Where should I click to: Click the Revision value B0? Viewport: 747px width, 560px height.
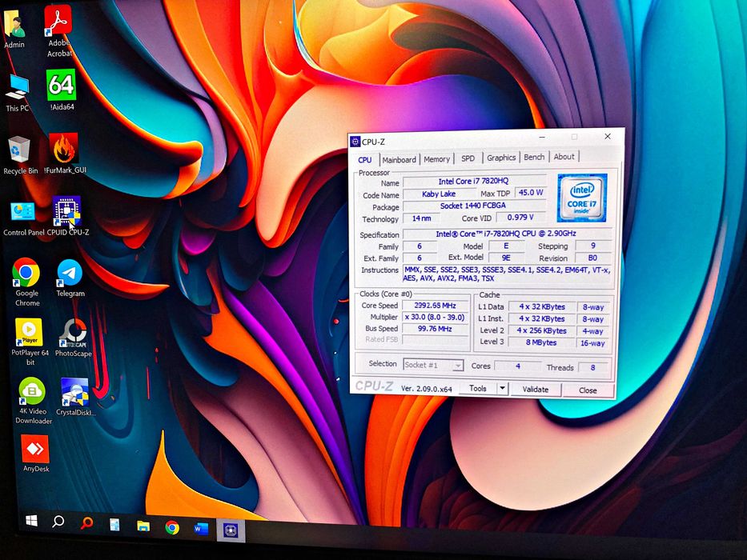click(x=592, y=258)
